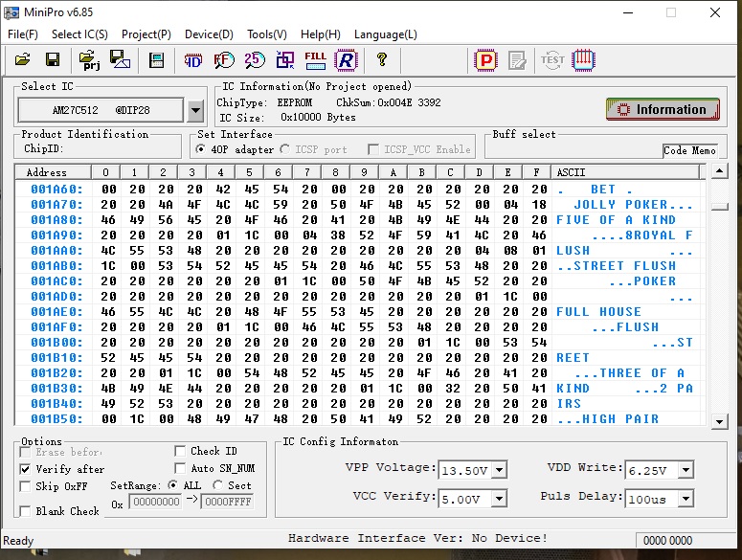Viewport: 742px width, 560px height.
Task: Open the Device(D) menu
Action: pyautogui.click(x=209, y=34)
